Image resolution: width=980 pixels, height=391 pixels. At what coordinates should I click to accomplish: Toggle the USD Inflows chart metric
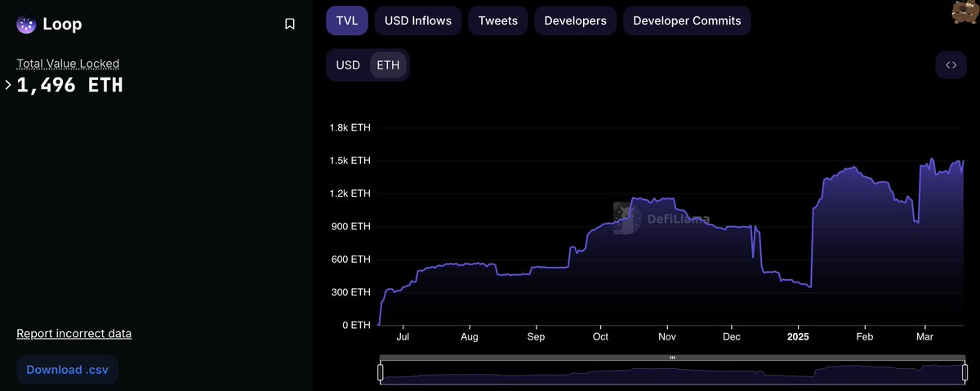pos(418,20)
